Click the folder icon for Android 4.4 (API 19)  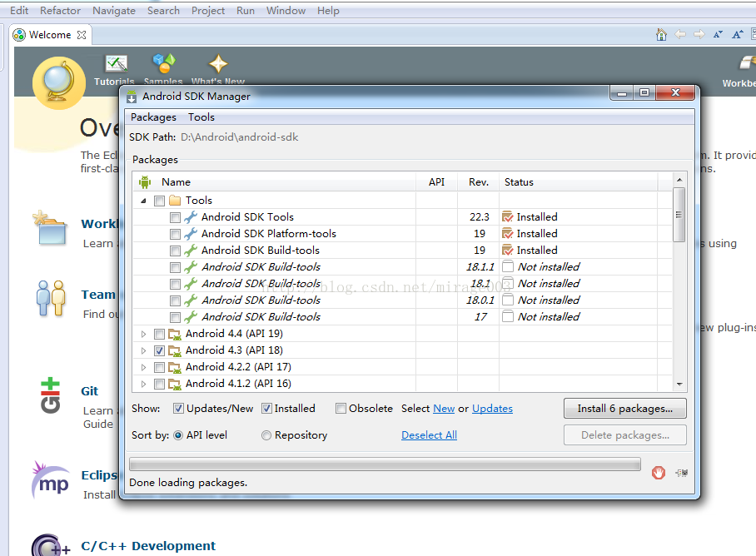(175, 334)
